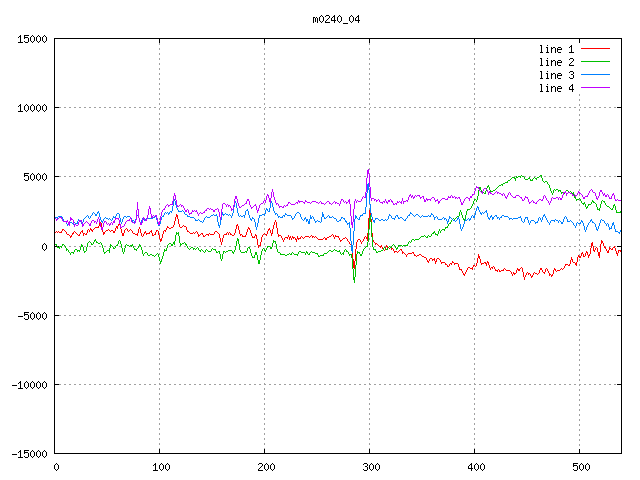Select the "line 1" legend label

point(557,49)
